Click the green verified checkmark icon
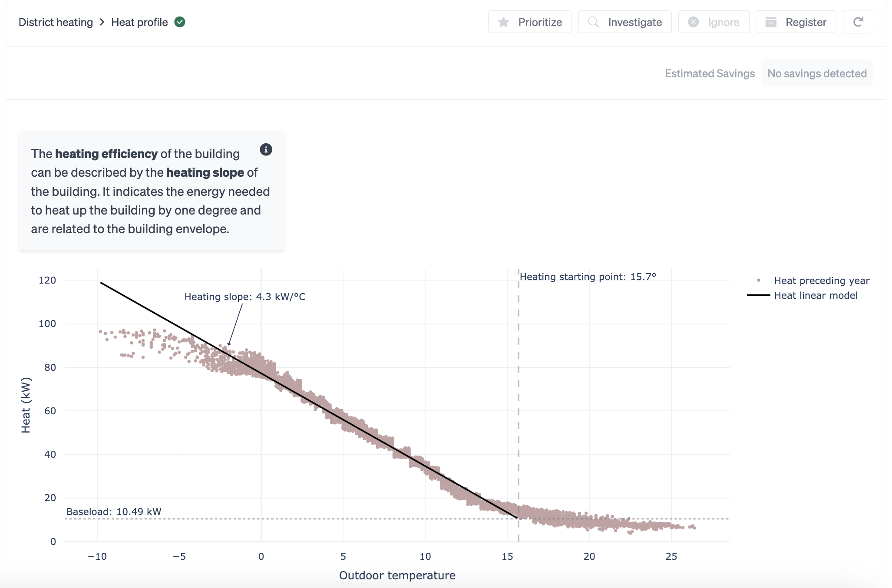 (180, 22)
